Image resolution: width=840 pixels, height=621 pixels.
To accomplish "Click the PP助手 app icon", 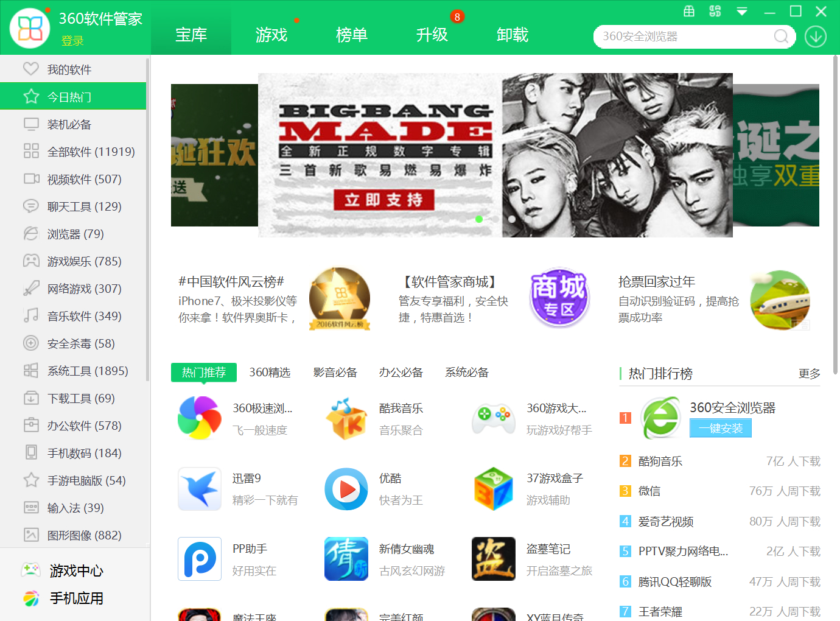I will [200, 559].
